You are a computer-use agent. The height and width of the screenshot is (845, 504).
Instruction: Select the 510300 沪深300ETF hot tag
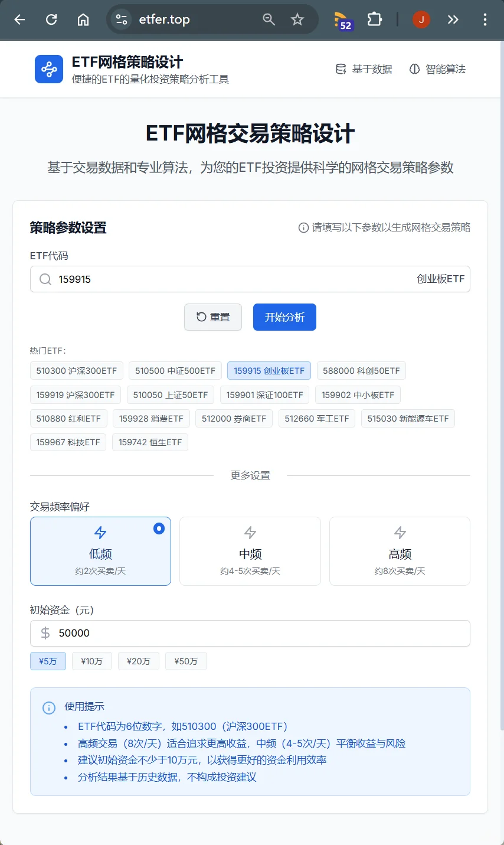[76, 370]
